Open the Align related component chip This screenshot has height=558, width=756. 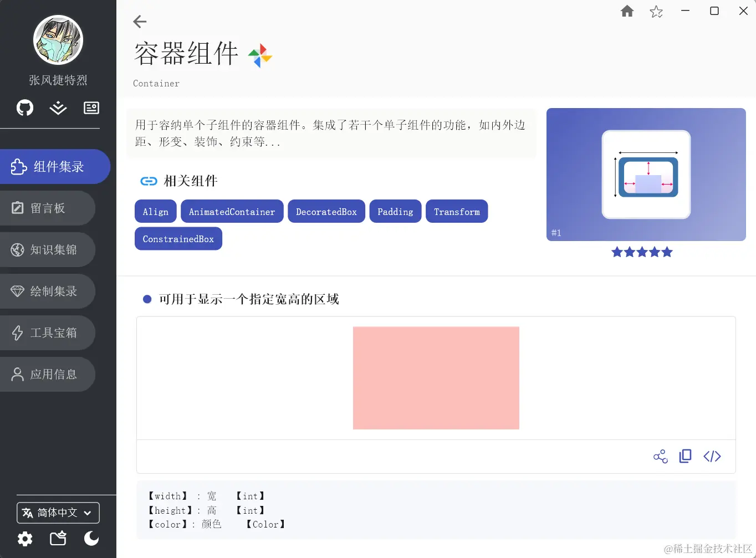(156, 211)
